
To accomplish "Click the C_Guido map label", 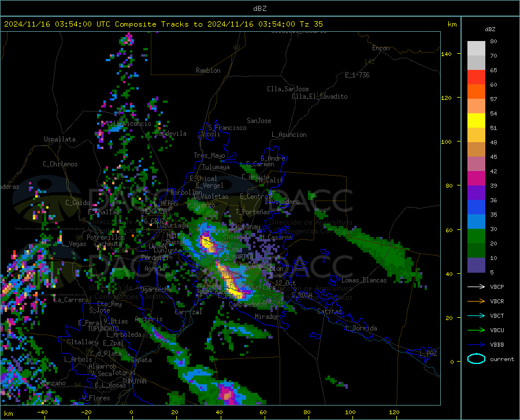I will click(x=77, y=203).
